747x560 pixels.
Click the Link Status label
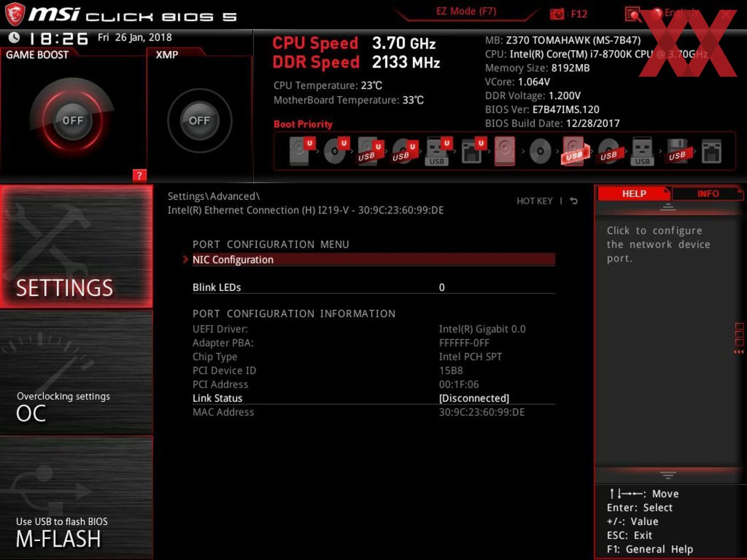pyautogui.click(x=218, y=398)
